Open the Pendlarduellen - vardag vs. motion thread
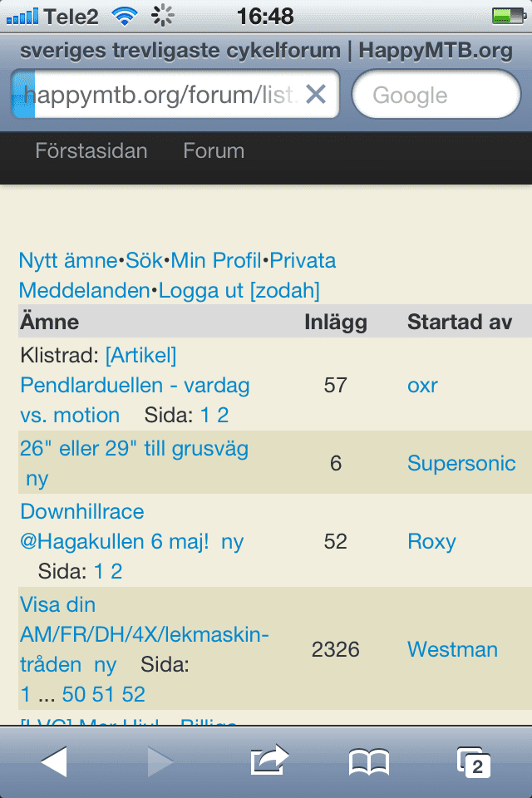Viewport: 532px width, 798px height. pyautogui.click(x=137, y=385)
